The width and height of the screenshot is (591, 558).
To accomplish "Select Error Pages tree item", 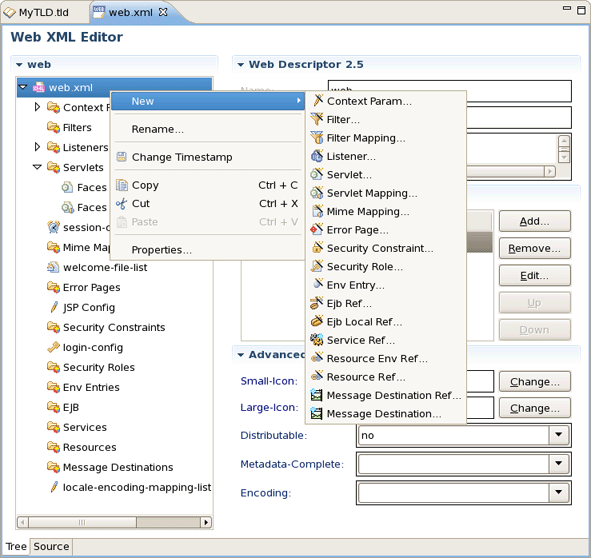I will click(92, 287).
